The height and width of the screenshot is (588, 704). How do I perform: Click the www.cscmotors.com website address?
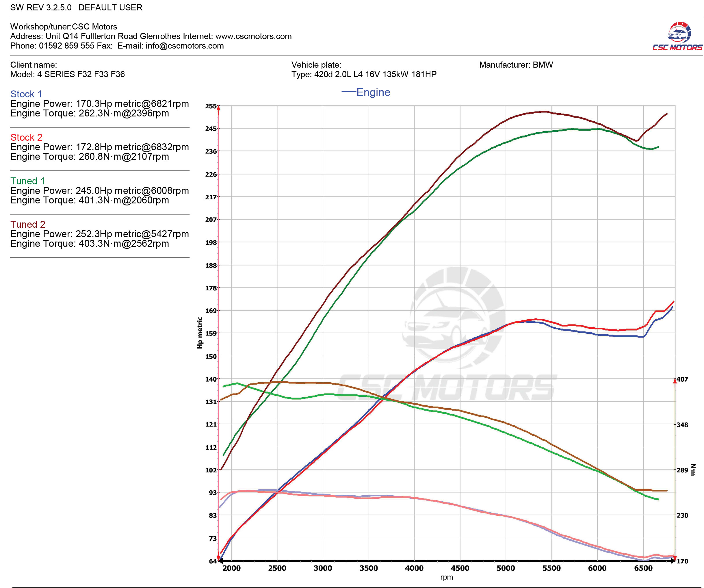(x=253, y=36)
